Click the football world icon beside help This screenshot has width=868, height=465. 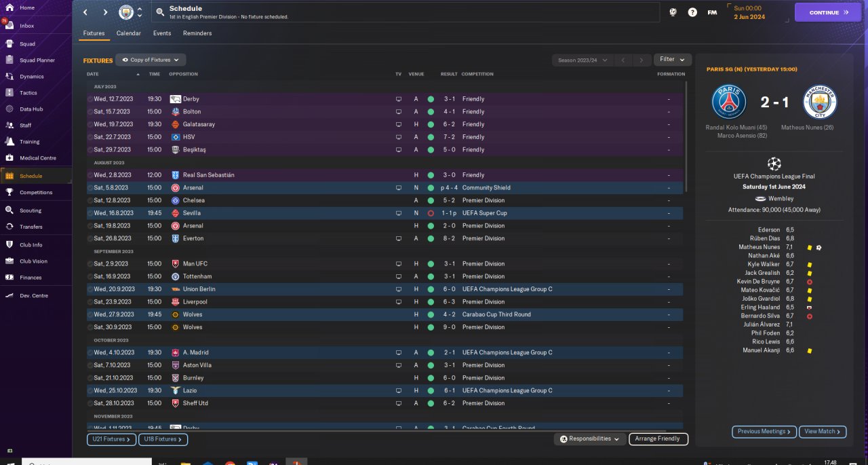point(673,12)
